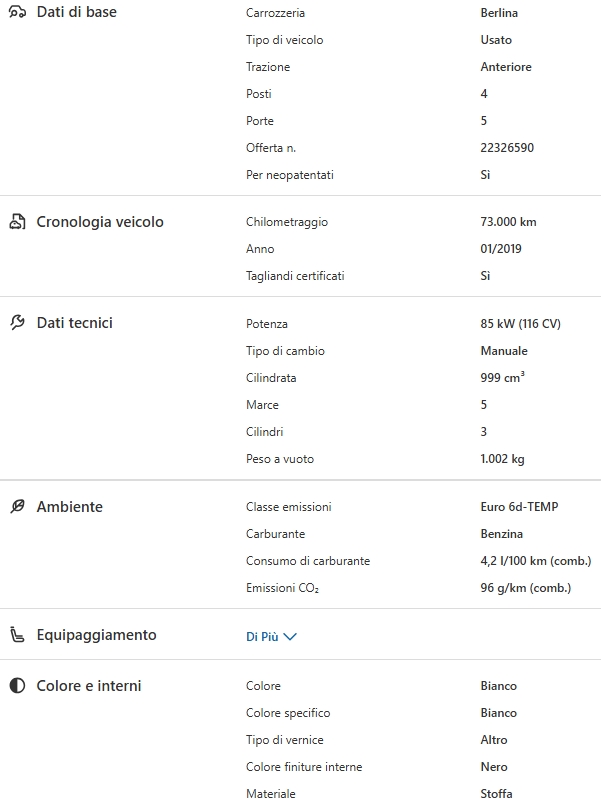Expand equipment list via Di Più chevron

291,637
